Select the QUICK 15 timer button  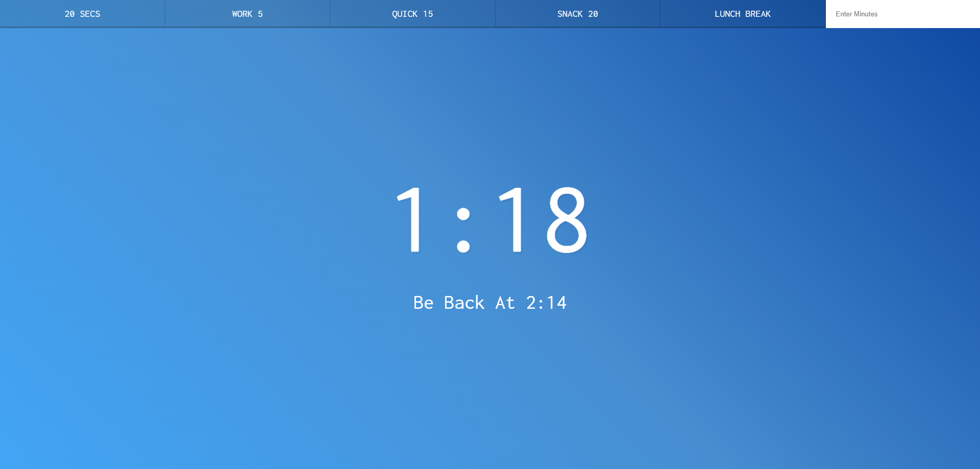[412, 14]
